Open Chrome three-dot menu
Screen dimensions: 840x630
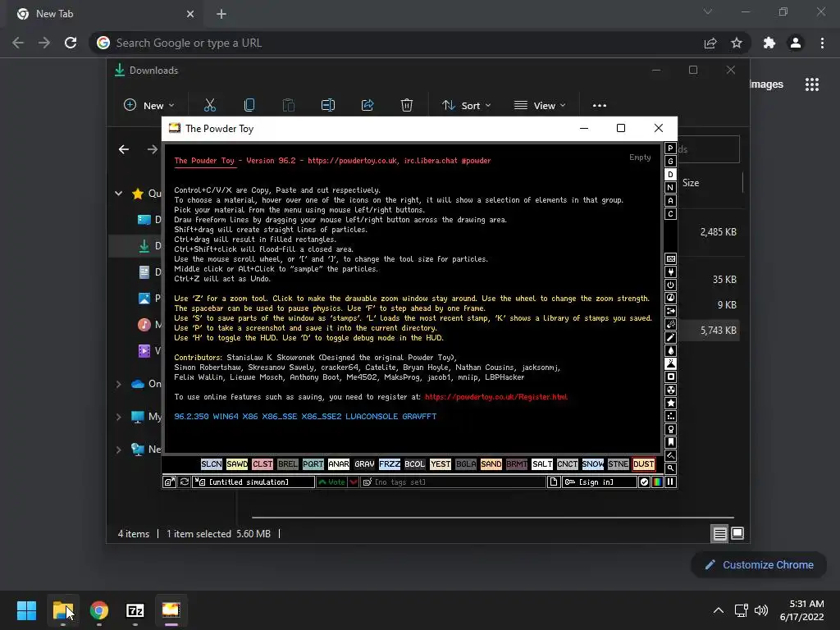822,43
